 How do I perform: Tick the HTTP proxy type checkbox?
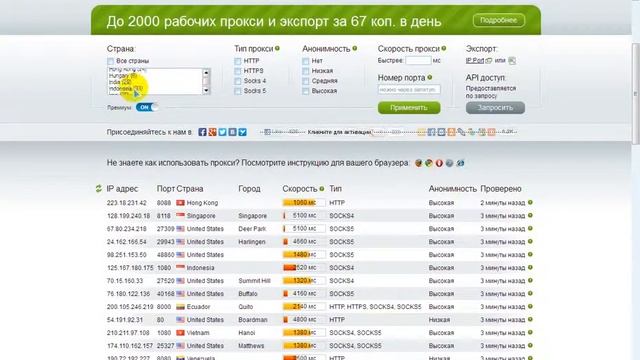(238, 61)
